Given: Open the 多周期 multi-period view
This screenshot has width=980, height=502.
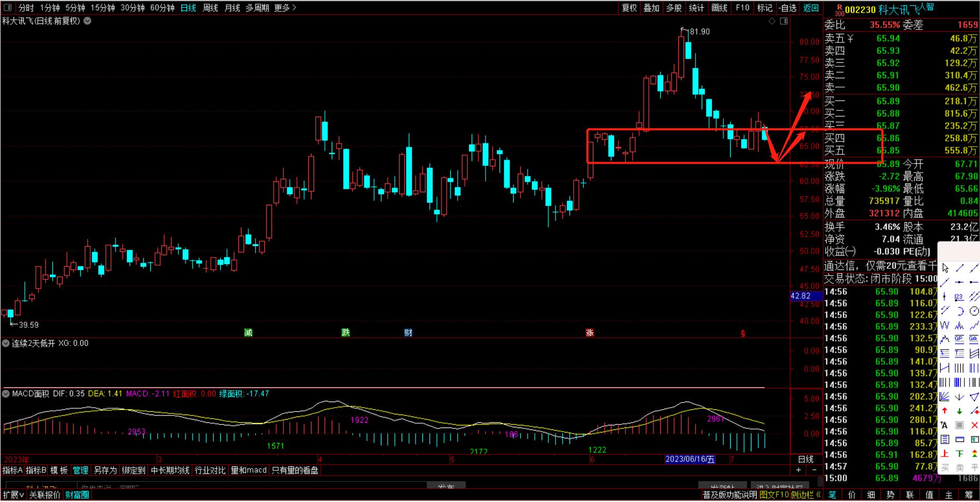Looking at the screenshot, I should [257, 8].
